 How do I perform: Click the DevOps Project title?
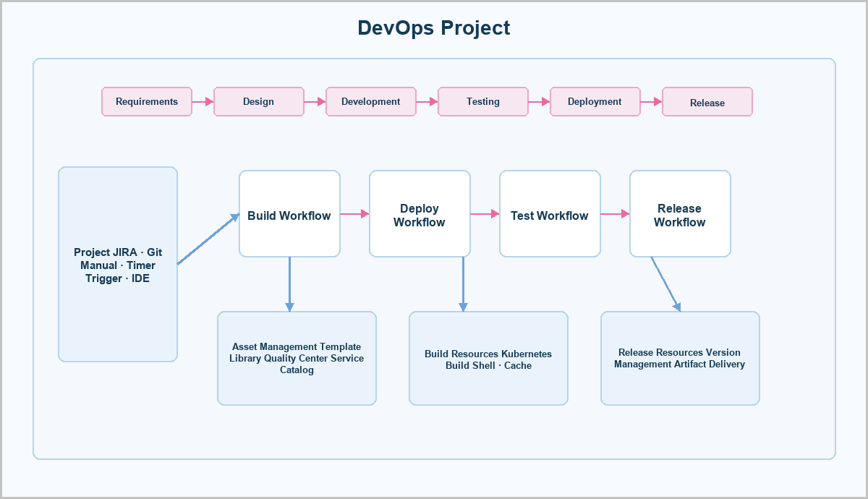point(434,28)
